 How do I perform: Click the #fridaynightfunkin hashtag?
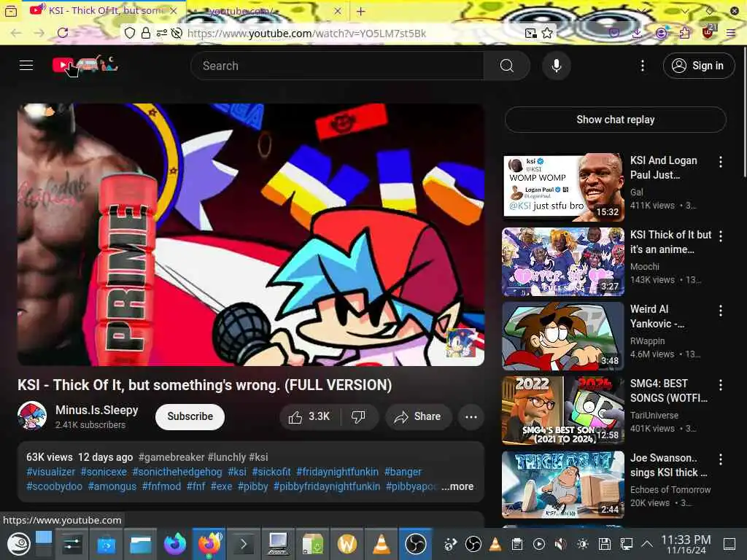pyautogui.click(x=337, y=472)
